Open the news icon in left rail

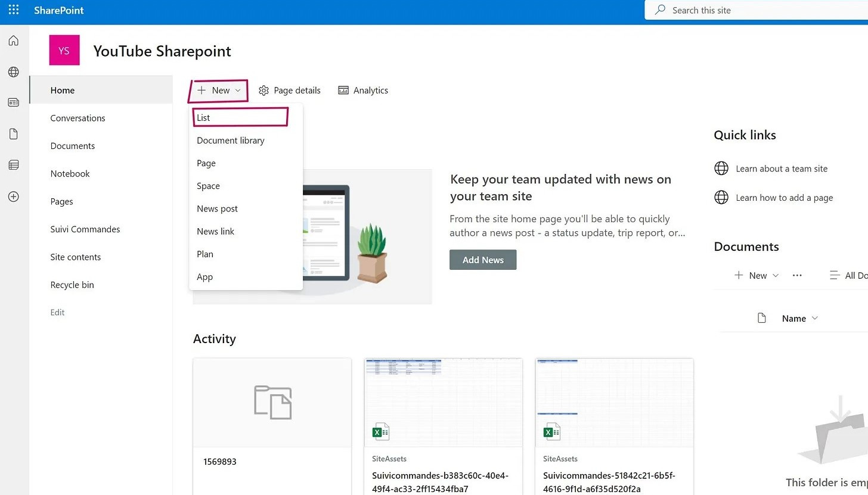14,102
